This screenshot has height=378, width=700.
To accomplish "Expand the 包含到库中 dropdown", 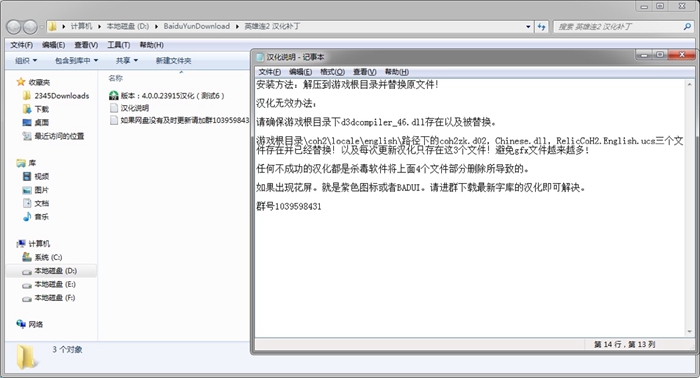I will (x=76, y=61).
